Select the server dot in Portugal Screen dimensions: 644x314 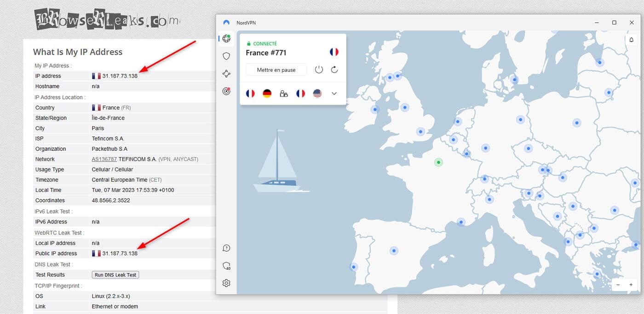click(354, 267)
